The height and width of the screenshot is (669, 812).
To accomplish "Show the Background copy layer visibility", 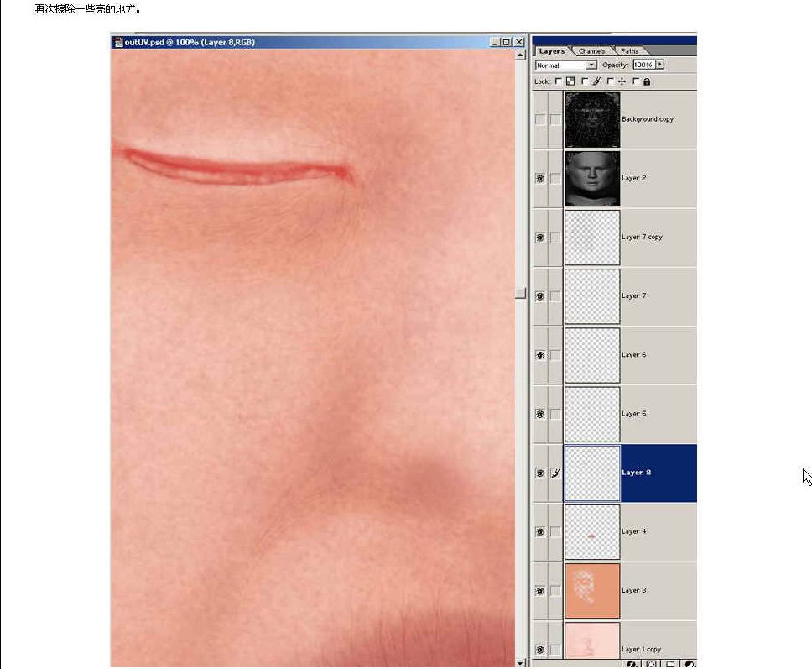I will tap(540, 120).
